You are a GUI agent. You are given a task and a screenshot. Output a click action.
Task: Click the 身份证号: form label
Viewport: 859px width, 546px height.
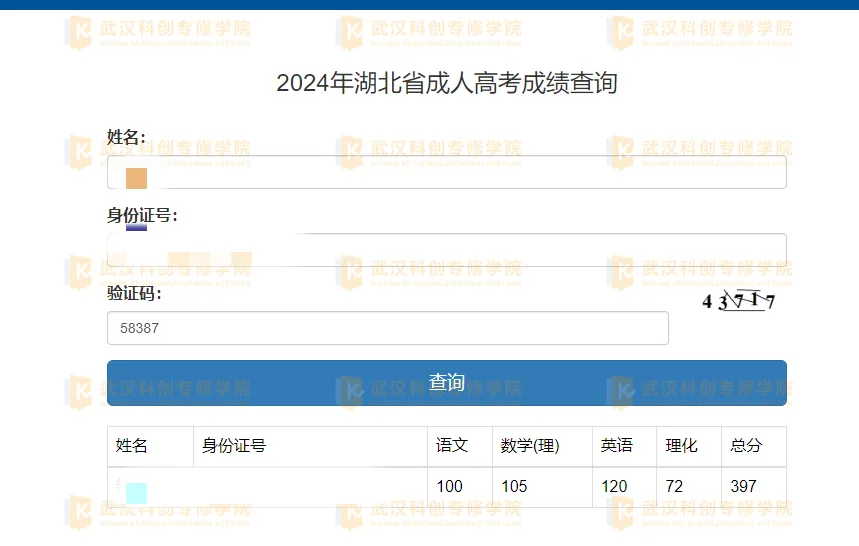(142, 215)
